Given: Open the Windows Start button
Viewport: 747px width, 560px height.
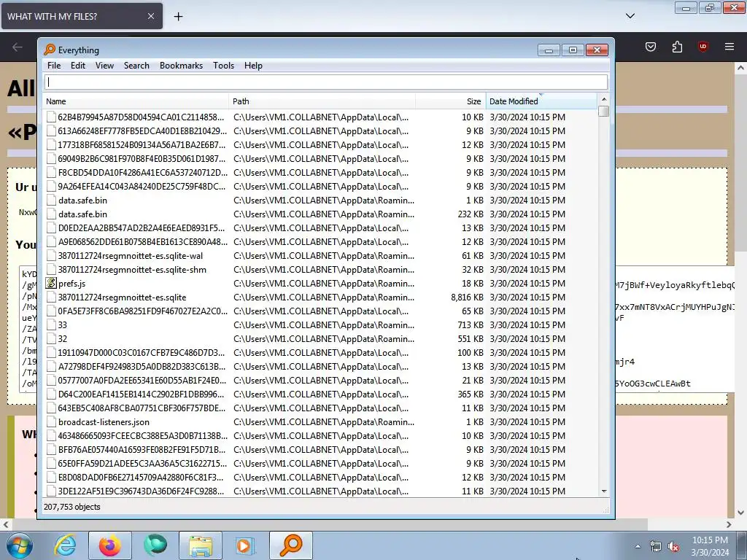Looking at the screenshot, I should pyautogui.click(x=19, y=545).
